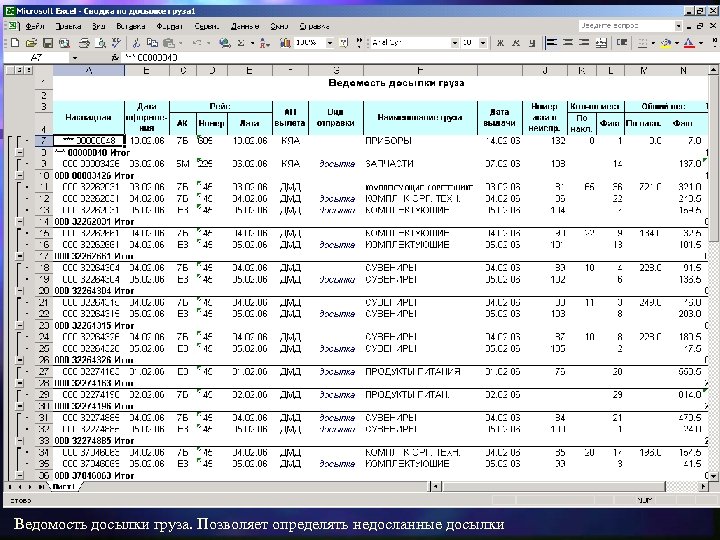Open the Вставка menu
Image resolution: width=720 pixels, height=540 pixels.
[x=130, y=26]
